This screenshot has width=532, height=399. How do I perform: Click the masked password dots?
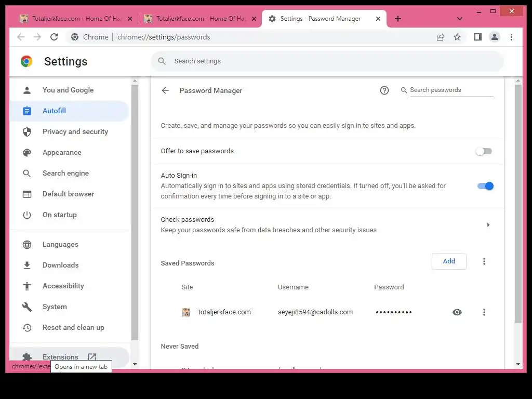click(x=394, y=312)
